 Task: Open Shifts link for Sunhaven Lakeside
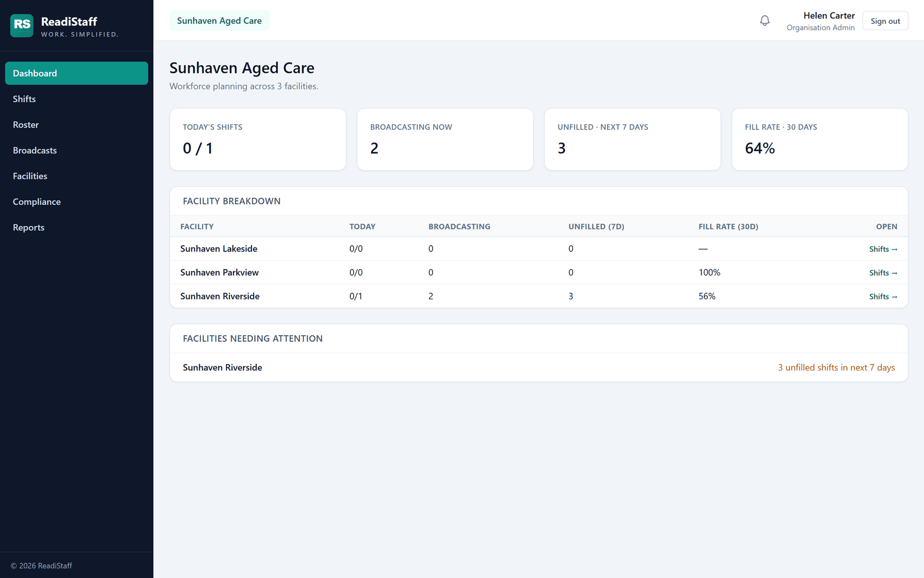coord(883,249)
